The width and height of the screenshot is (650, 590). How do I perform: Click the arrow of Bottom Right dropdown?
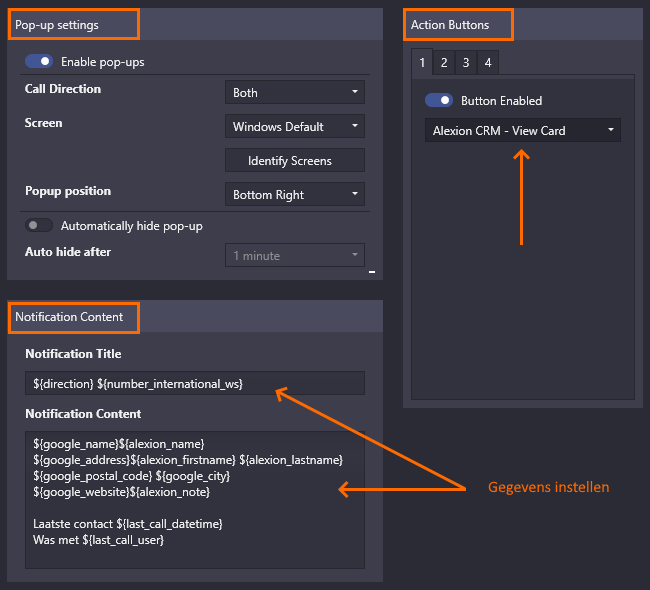(x=355, y=194)
